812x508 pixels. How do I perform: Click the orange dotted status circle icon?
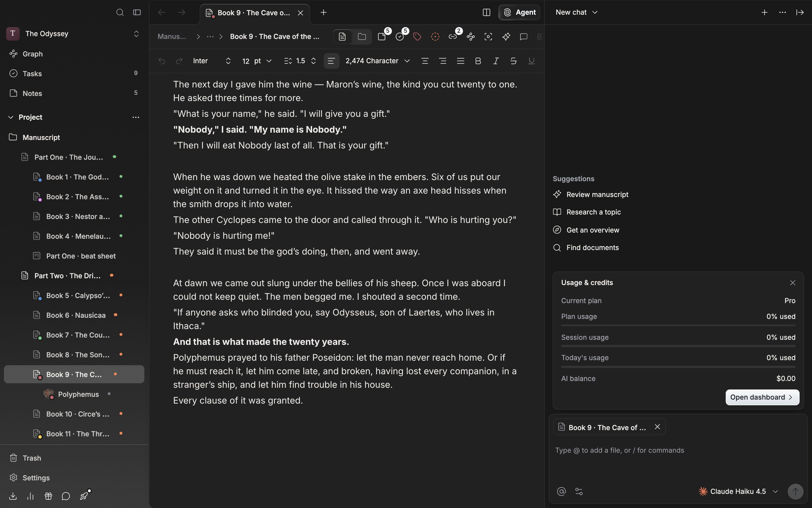pyautogui.click(x=435, y=37)
